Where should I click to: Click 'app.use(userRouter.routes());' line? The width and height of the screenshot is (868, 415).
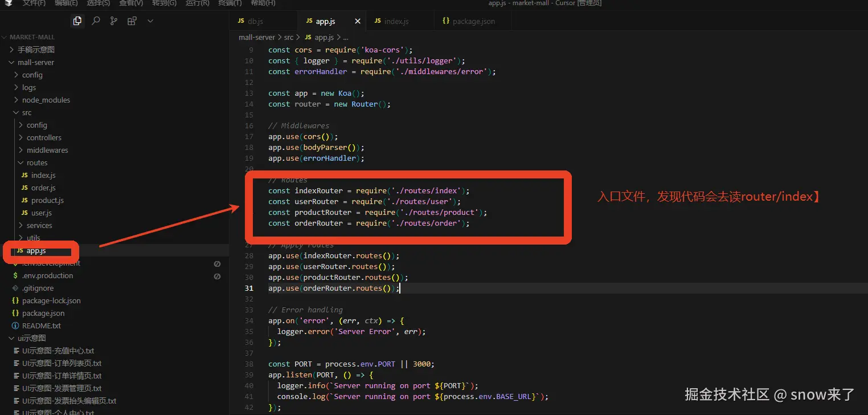331,266
